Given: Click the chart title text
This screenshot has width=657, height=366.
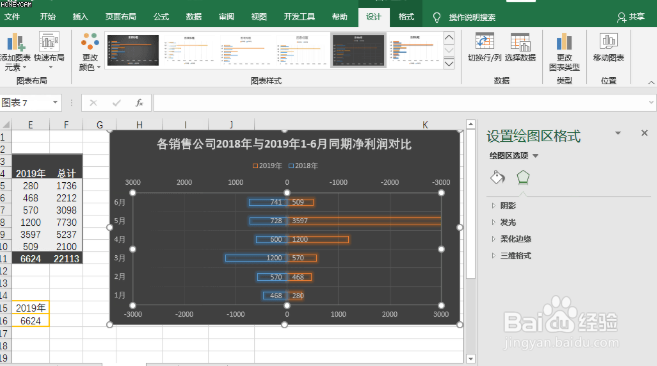Looking at the screenshot, I should (x=284, y=144).
